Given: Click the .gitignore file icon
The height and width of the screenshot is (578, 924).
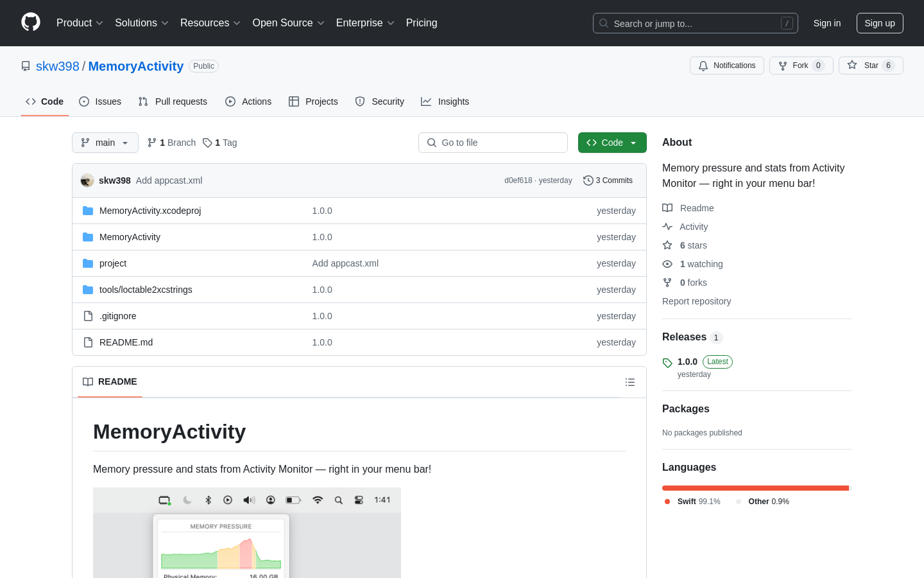Looking at the screenshot, I should pyautogui.click(x=88, y=316).
